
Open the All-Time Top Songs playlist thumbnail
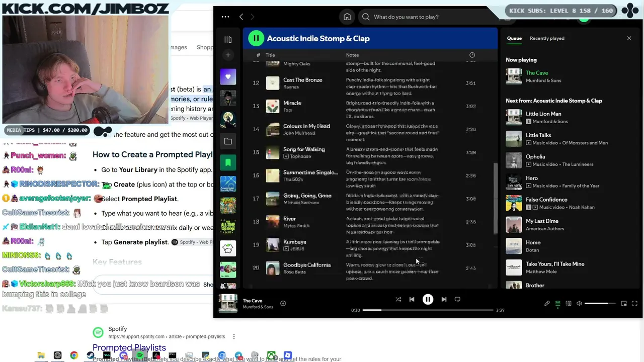pyautogui.click(x=228, y=227)
